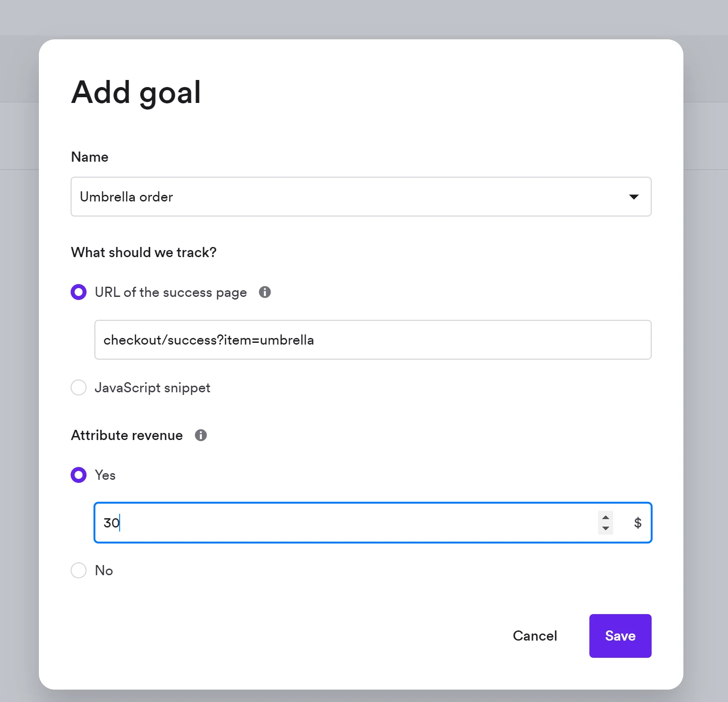
Task: Select 'URL of the success page' radio option
Action: (x=79, y=292)
